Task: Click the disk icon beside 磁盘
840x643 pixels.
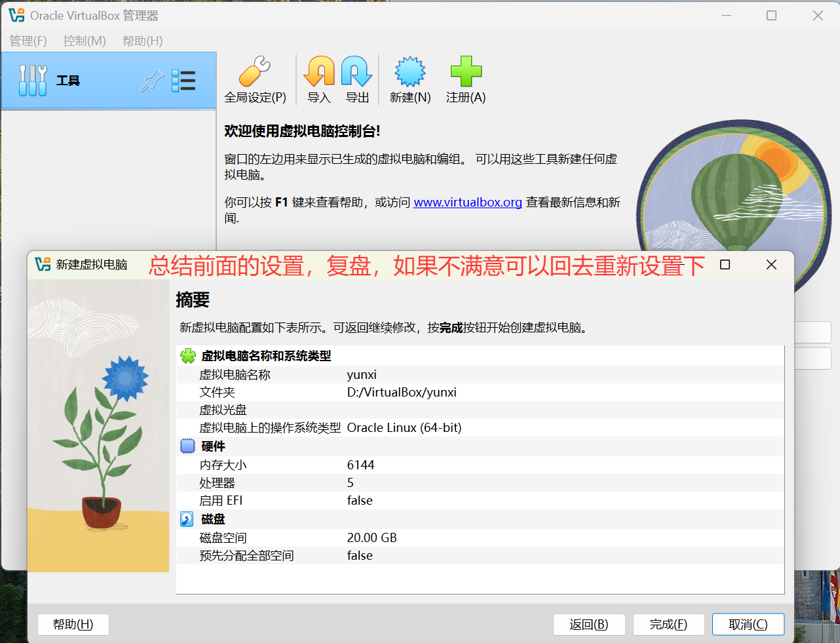Action: click(187, 519)
